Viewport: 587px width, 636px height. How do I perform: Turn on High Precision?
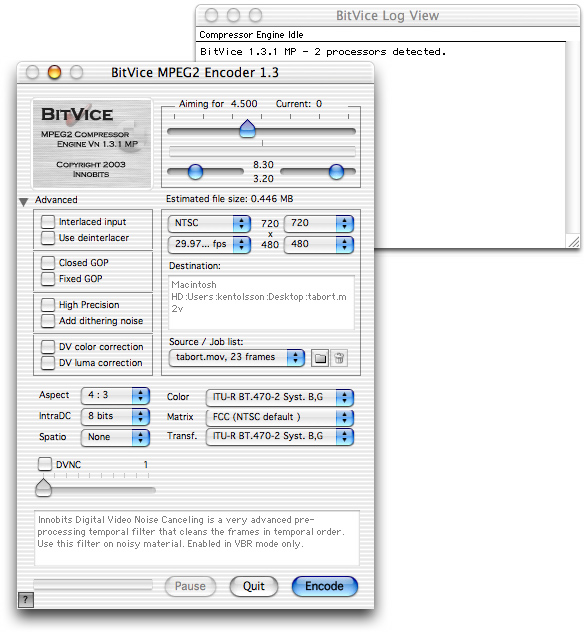pyautogui.click(x=47, y=305)
